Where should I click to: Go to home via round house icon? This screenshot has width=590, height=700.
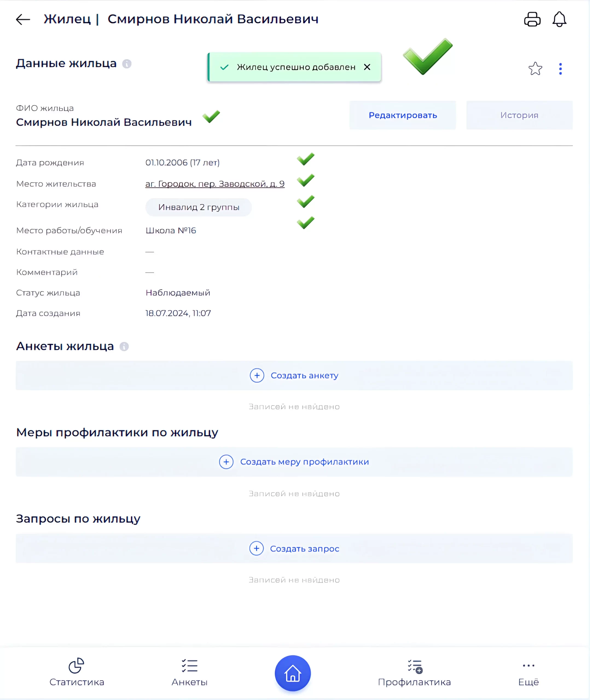click(x=293, y=673)
